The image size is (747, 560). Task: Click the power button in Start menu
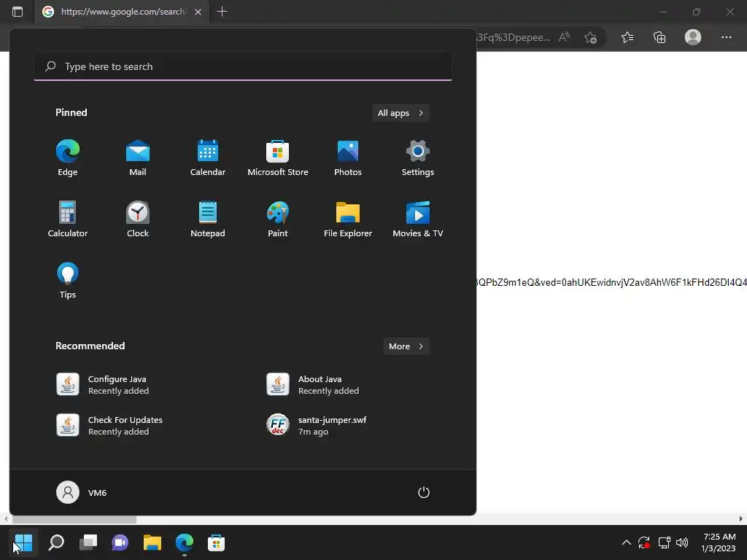click(x=424, y=492)
